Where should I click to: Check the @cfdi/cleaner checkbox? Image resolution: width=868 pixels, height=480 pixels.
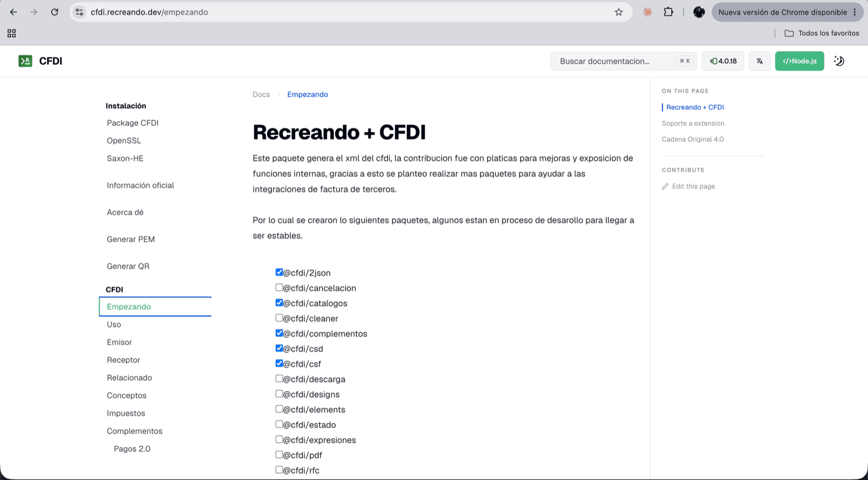coord(279,318)
